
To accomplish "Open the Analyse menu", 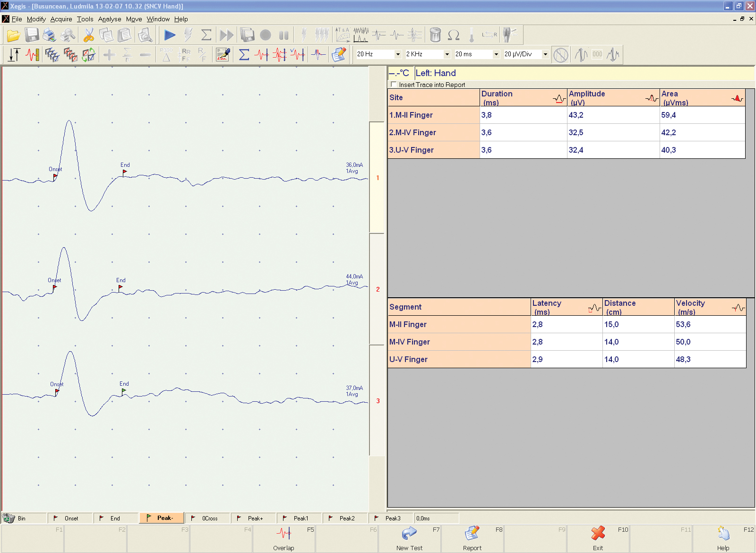I will 110,19.
